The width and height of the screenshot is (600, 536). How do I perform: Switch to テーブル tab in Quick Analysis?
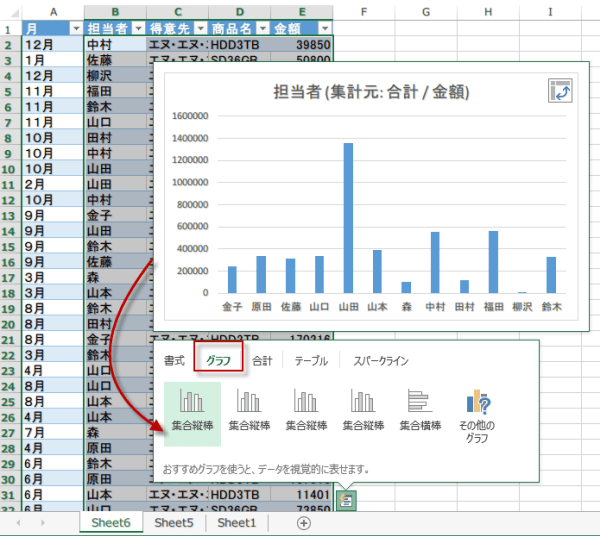pyautogui.click(x=311, y=360)
